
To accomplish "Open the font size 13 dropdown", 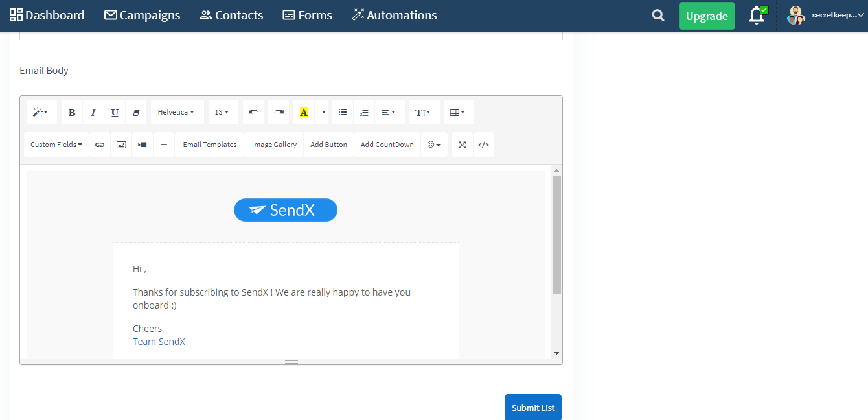I will coord(223,112).
